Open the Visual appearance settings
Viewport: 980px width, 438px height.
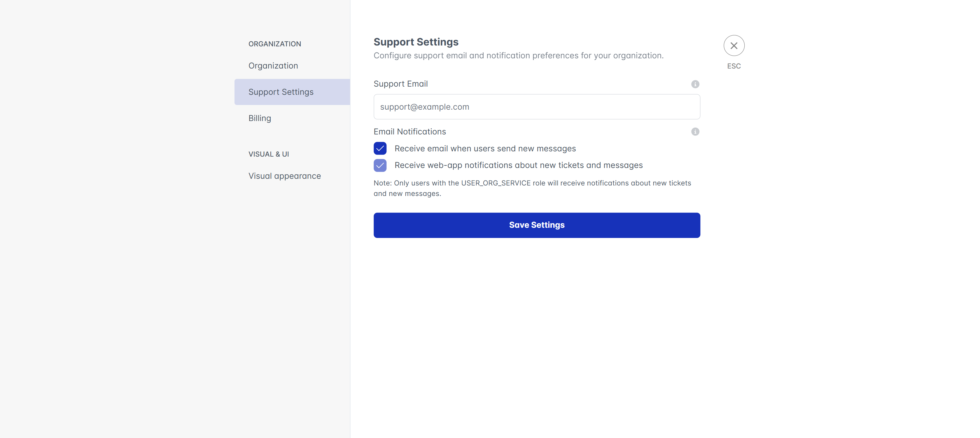pos(285,176)
